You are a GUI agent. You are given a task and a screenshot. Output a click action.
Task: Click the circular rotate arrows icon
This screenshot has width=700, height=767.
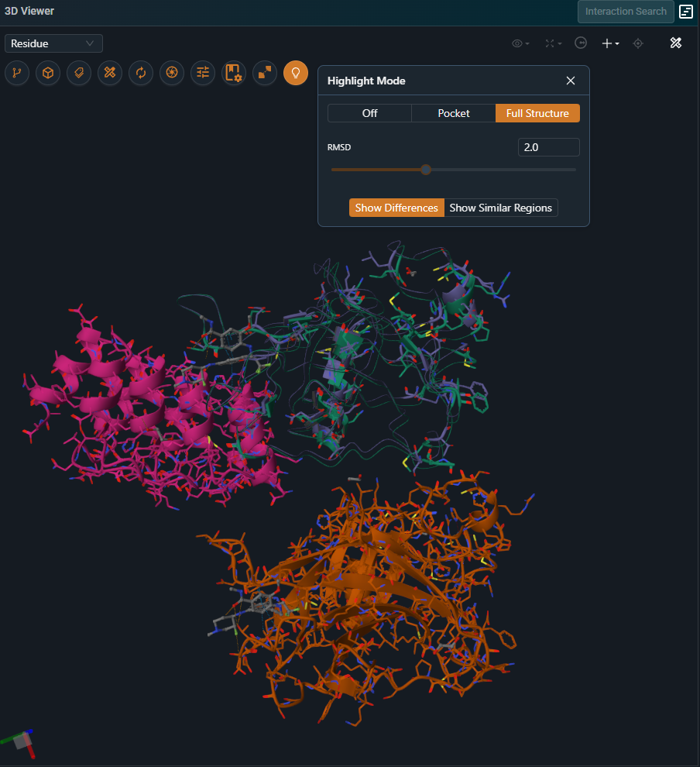[141, 73]
